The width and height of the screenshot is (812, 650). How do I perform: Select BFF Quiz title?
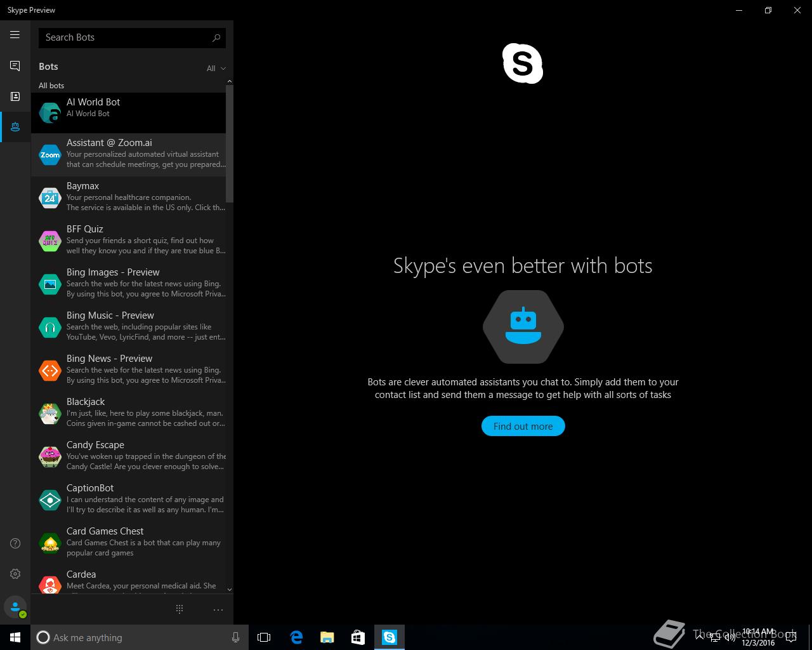84,229
